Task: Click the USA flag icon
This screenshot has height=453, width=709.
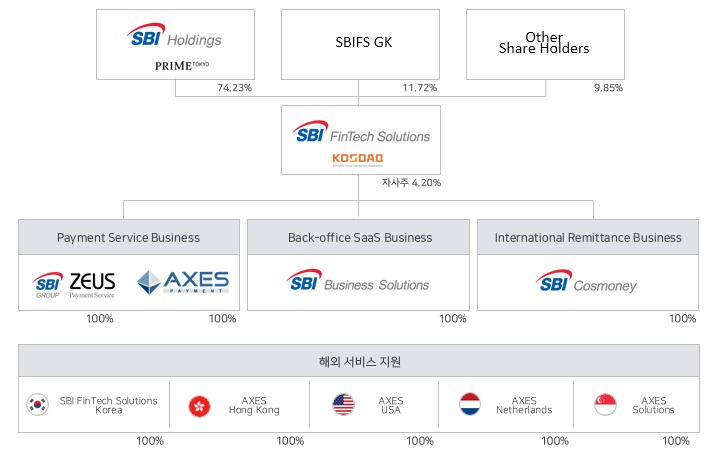Action: (344, 404)
